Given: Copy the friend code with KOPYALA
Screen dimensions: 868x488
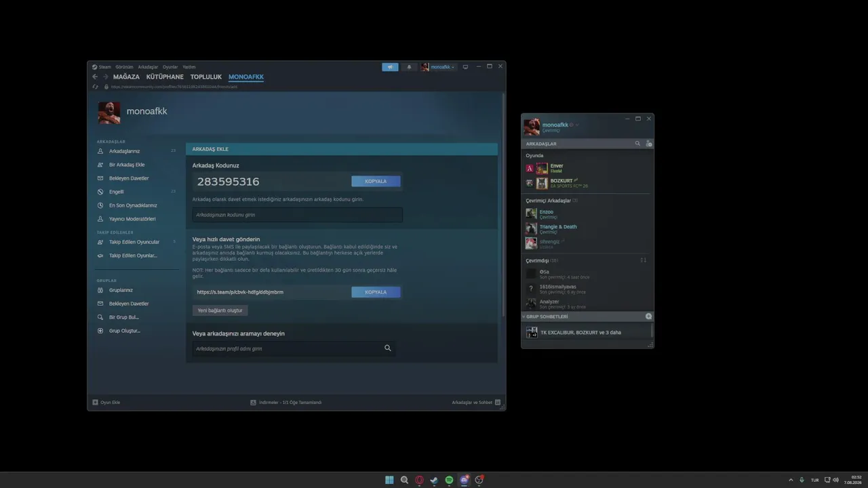Looking at the screenshot, I should point(376,182).
